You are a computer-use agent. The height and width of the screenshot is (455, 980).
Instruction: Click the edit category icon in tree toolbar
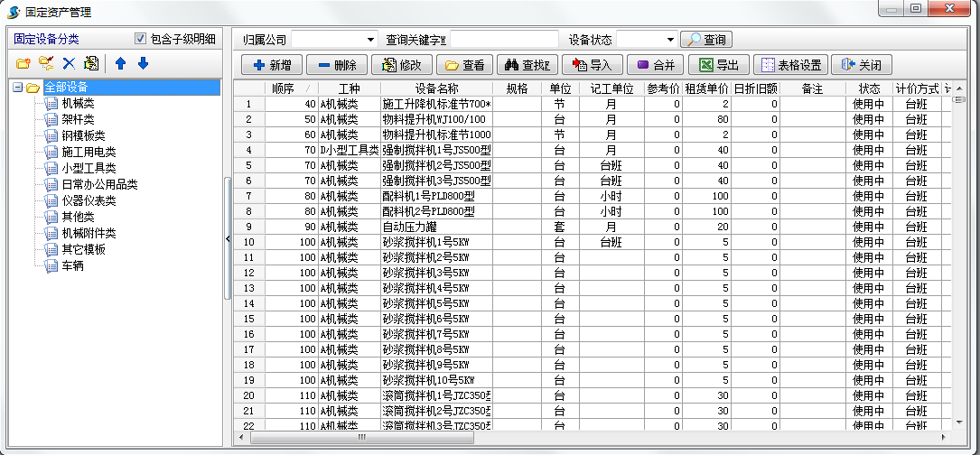91,63
